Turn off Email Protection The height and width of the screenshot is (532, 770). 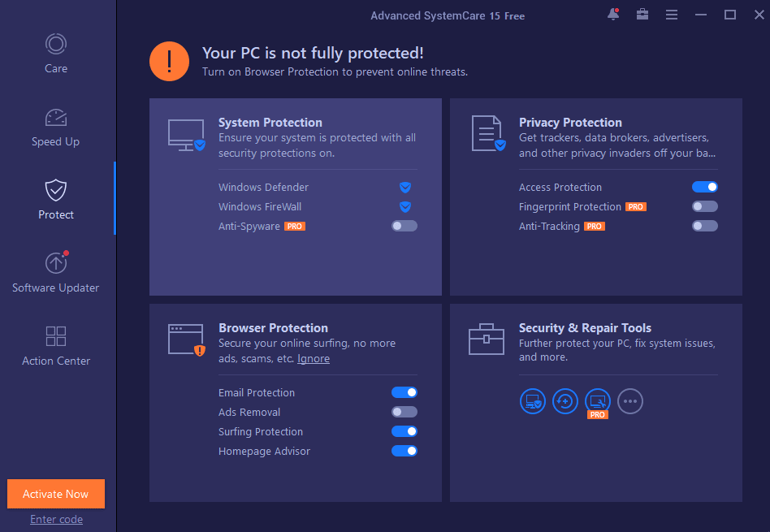(x=404, y=392)
